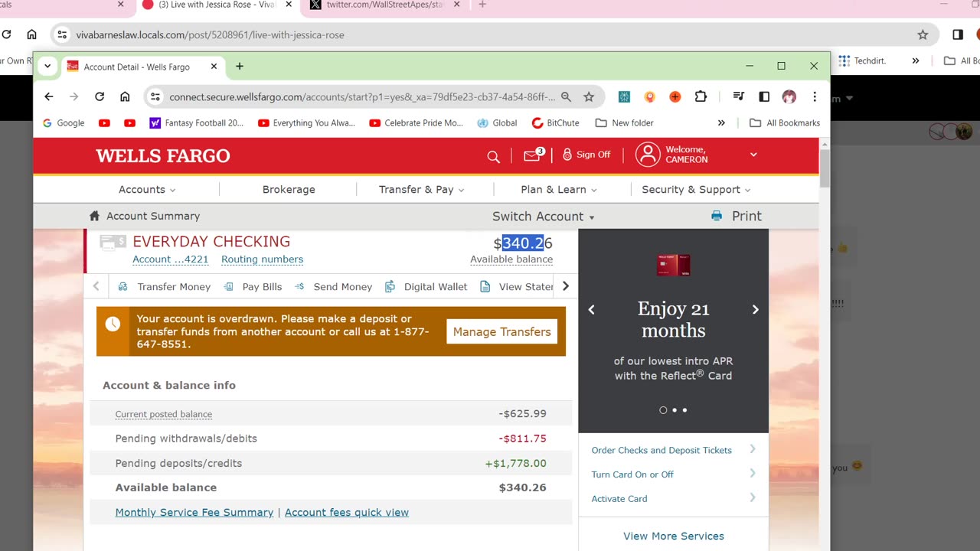Click the View More Services link
Viewport: 980px width, 551px height.
[x=674, y=536]
